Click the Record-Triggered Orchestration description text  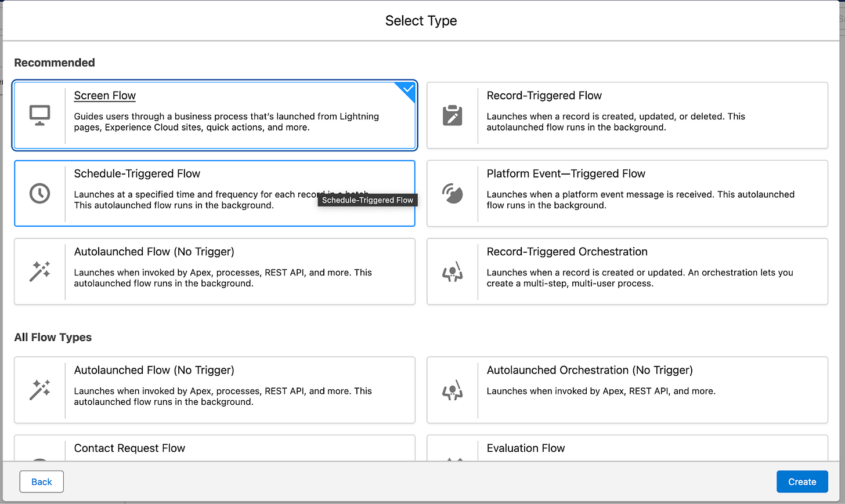click(x=640, y=278)
